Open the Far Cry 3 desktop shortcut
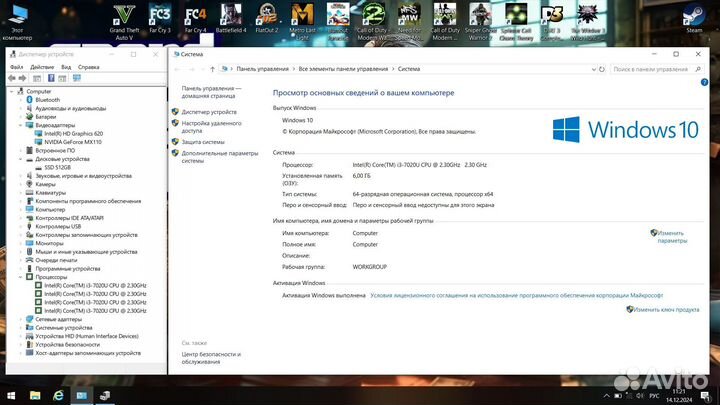 [160, 19]
